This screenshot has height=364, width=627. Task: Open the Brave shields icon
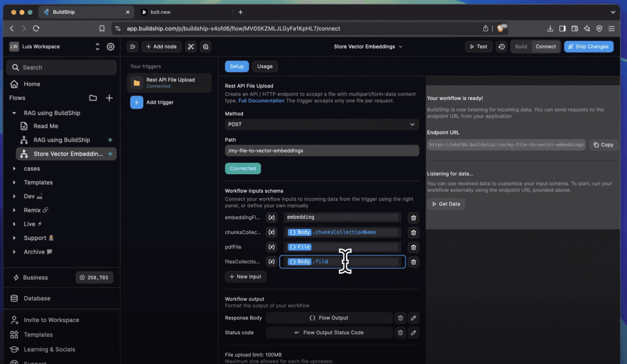tap(501, 28)
